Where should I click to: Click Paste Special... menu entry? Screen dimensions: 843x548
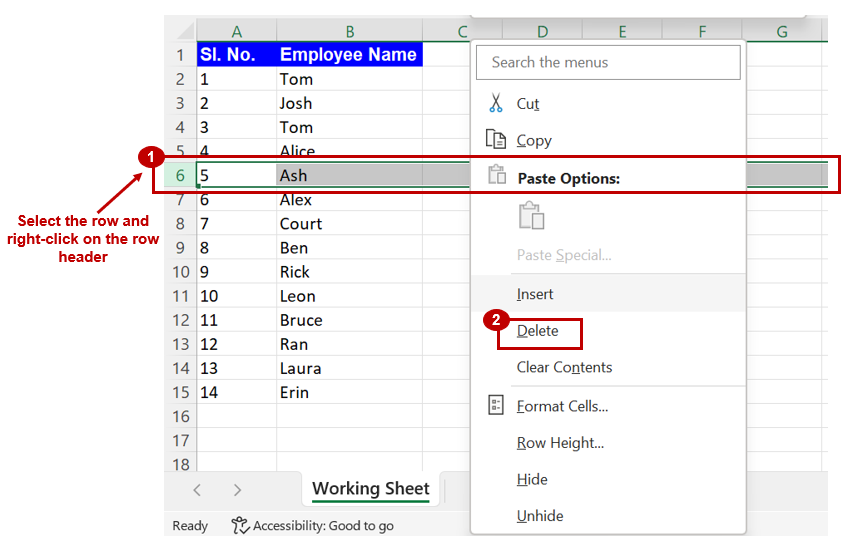click(x=608, y=254)
